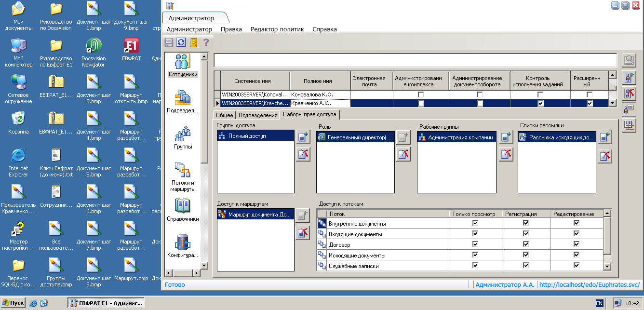
Task: Open Потоки и маршруты in sidebar
Action: [x=183, y=177]
